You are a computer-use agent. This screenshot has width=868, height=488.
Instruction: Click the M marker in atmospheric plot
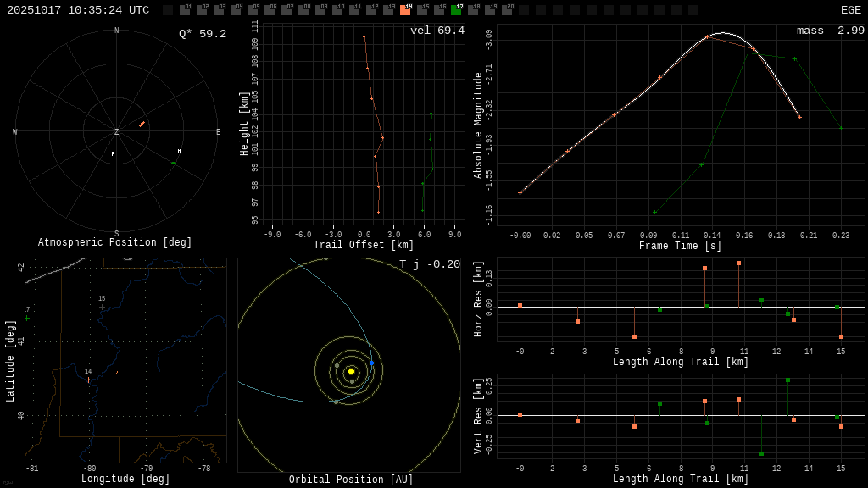(179, 152)
